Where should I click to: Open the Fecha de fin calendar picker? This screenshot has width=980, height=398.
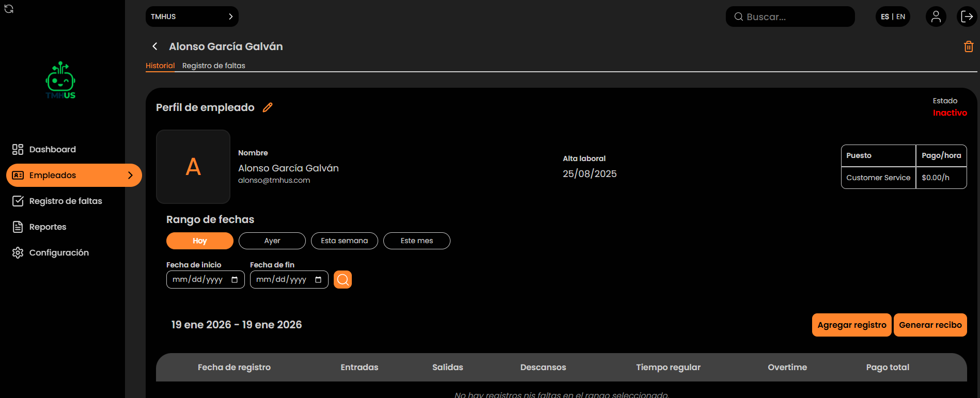(318, 280)
